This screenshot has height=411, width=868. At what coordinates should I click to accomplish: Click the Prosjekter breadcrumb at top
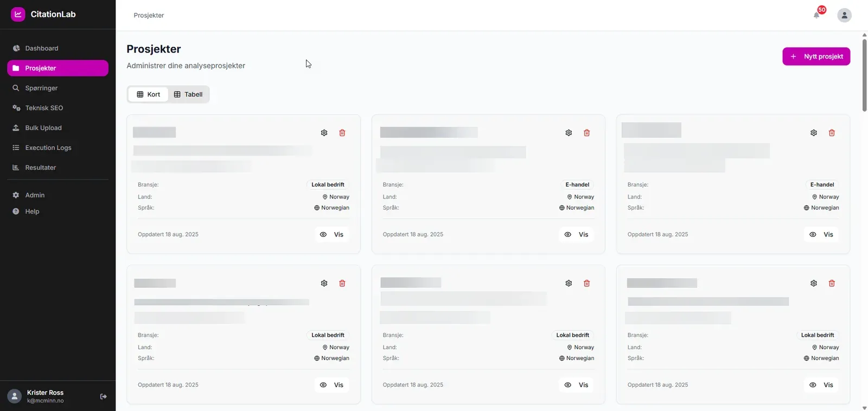[149, 15]
